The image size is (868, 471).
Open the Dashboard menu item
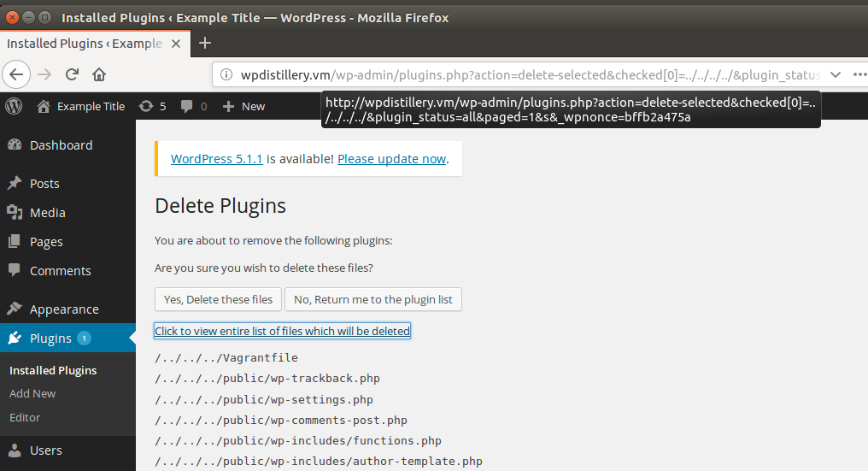pyautogui.click(x=61, y=145)
